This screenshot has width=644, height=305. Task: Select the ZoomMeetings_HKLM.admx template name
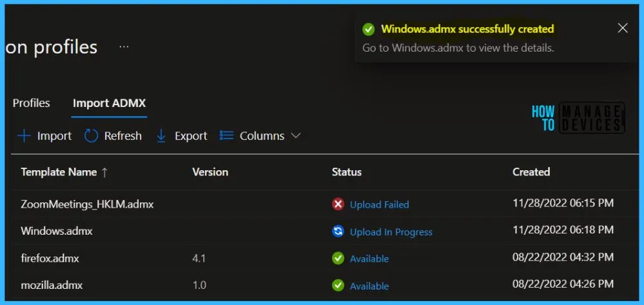tap(87, 204)
